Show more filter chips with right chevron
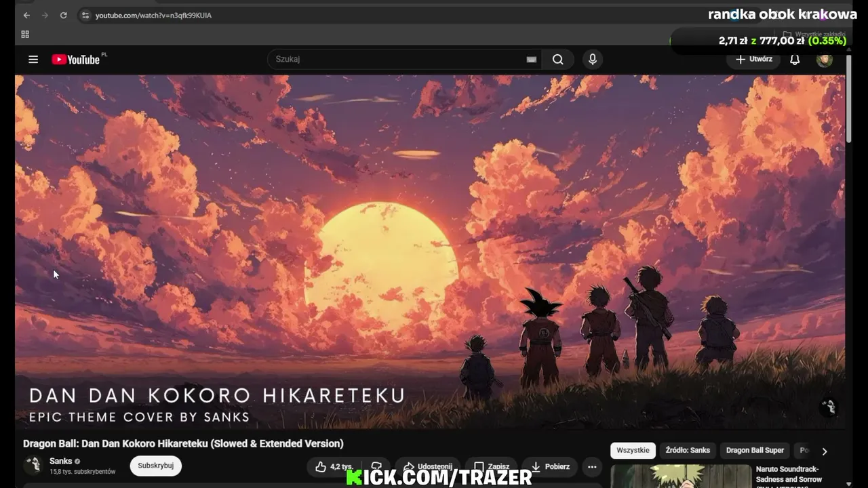 (825, 451)
